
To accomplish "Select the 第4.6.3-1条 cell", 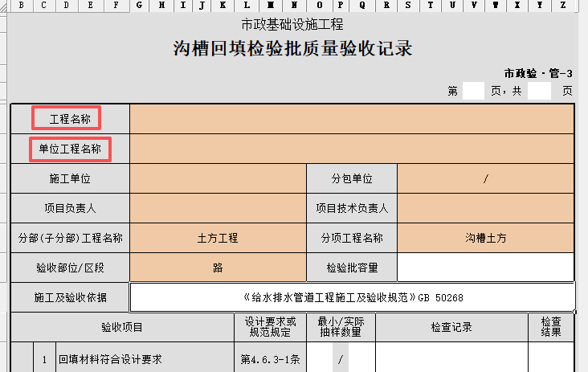I will click(x=271, y=360).
